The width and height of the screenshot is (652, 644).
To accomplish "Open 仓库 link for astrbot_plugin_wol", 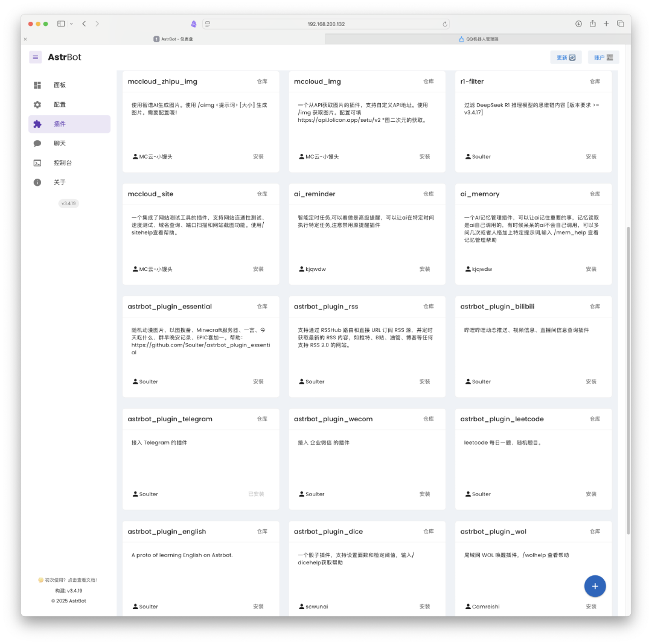I will pos(595,532).
